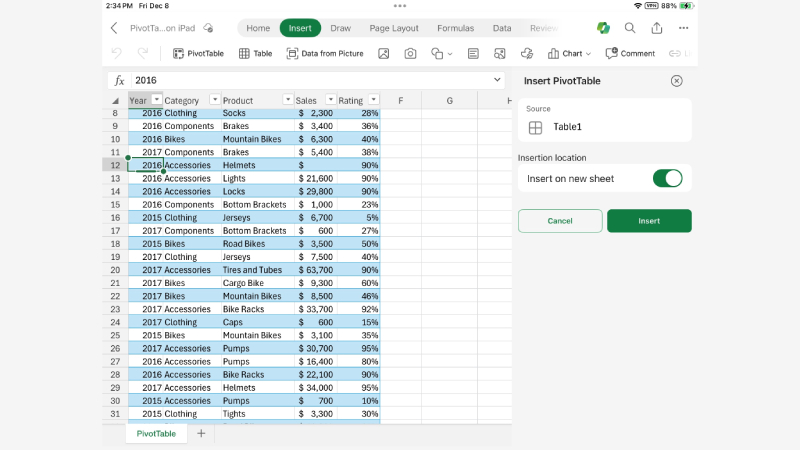Select the $ 63,700 sales cell
The image size is (800, 450).
pos(316,270)
